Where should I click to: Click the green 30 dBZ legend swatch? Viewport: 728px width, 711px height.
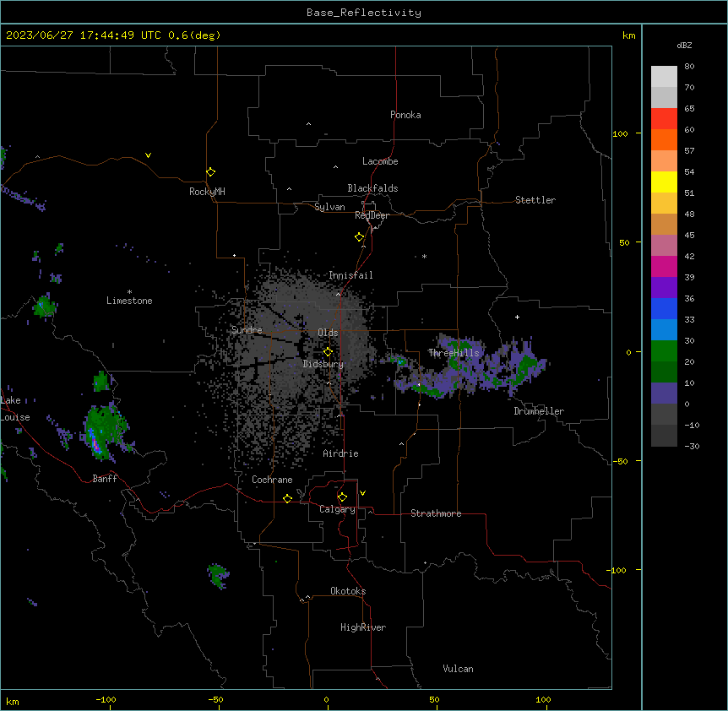[664, 351]
